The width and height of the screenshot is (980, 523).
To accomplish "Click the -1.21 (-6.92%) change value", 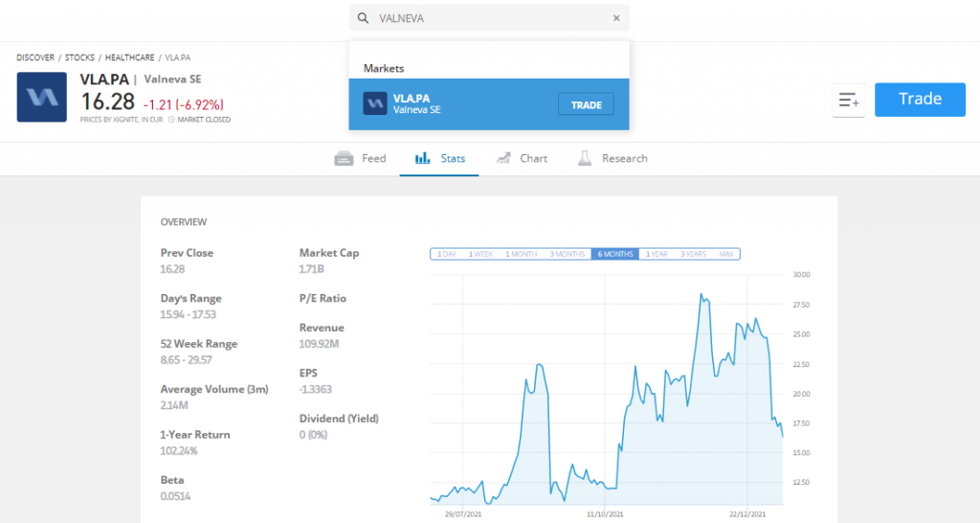I will click(x=183, y=104).
